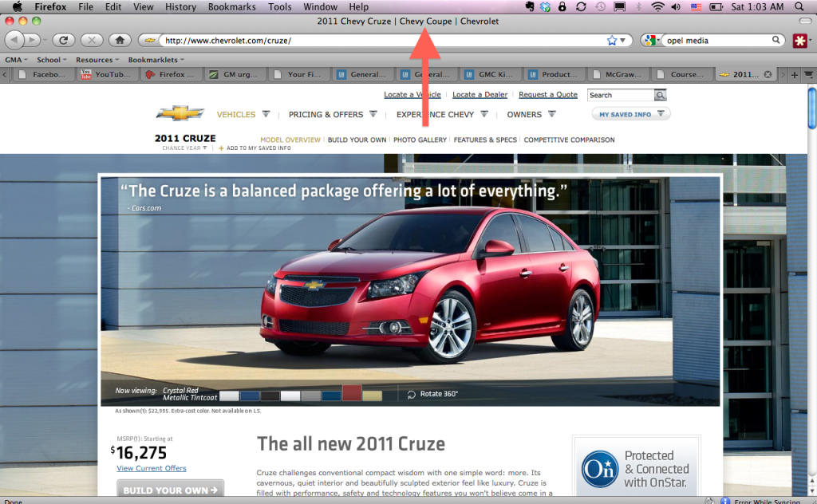
Task: Go back with the Back arrow button
Action: pyautogui.click(x=14, y=40)
